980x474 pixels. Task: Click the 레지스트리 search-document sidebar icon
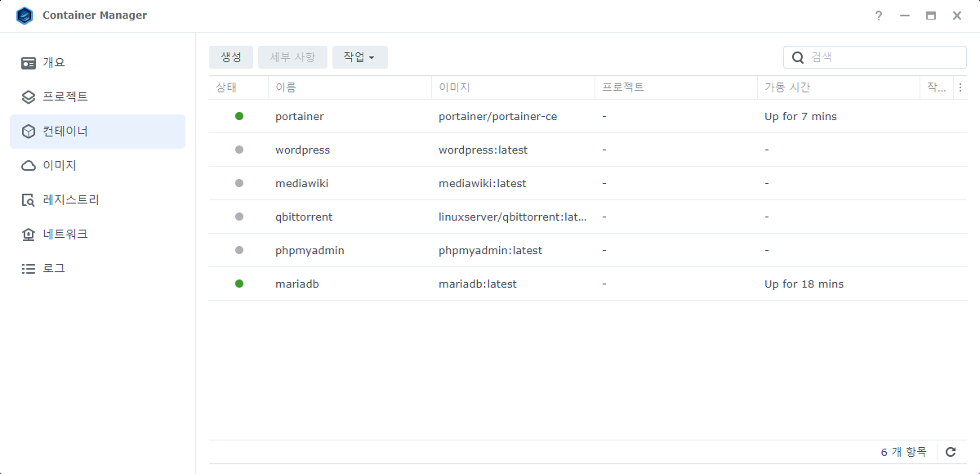pos(29,200)
